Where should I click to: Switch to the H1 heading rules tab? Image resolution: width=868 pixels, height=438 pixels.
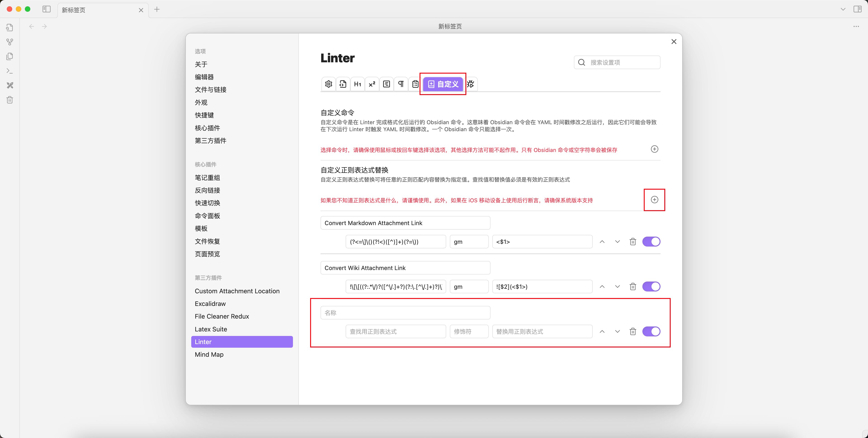358,84
